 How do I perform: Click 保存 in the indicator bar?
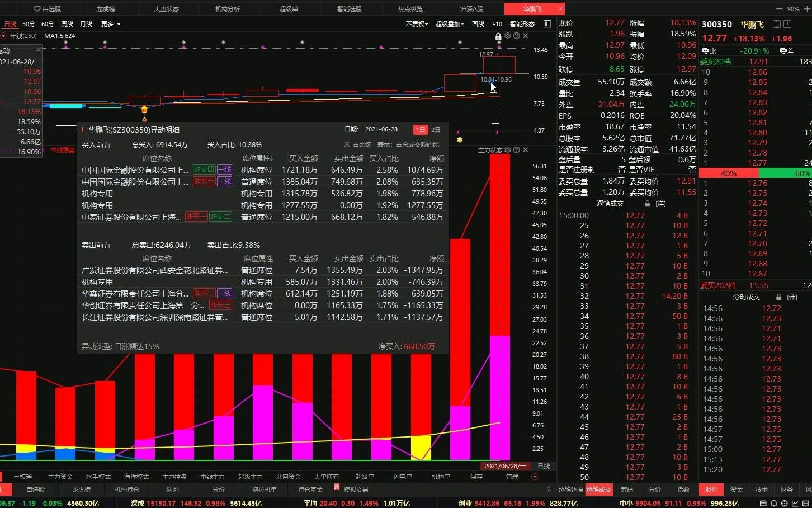tap(476, 477)
